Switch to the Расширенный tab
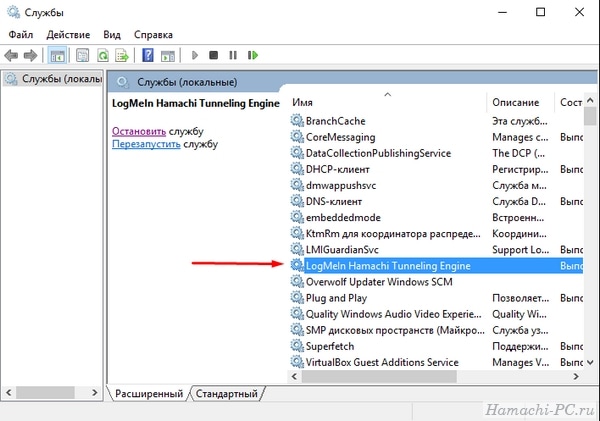600x421 pixels. 149,393
